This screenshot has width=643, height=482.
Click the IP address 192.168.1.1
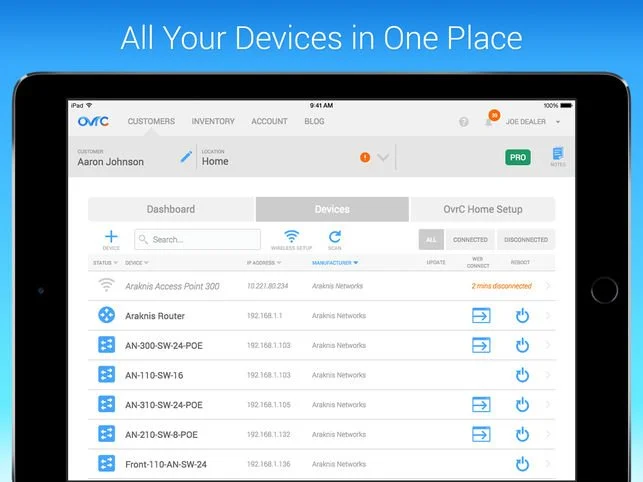point(264,315)
